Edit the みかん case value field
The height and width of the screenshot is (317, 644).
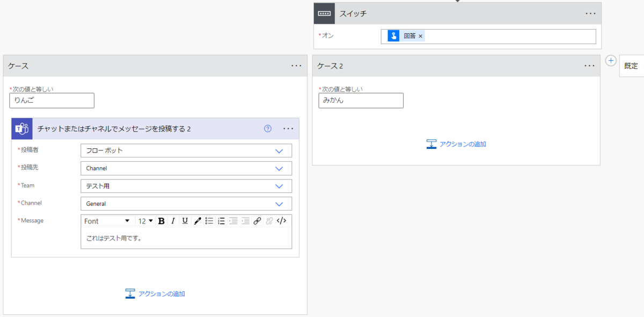coord(361,100)
